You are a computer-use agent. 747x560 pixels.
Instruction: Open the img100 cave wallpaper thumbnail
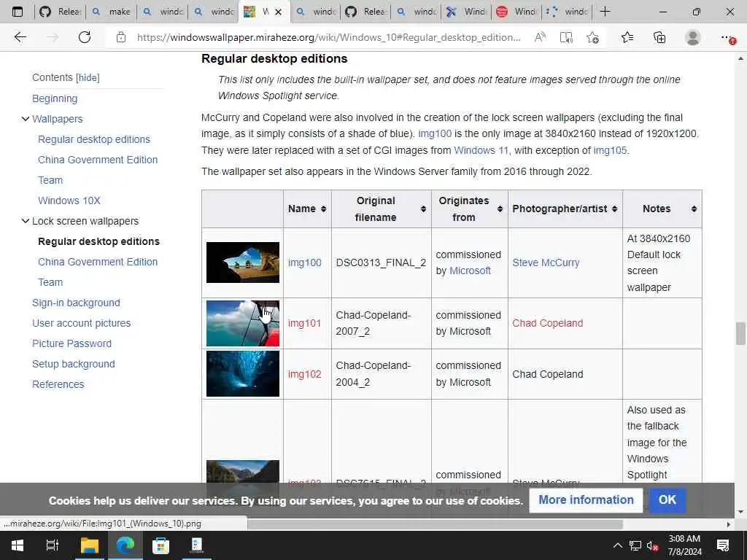[x=243, y=262]
